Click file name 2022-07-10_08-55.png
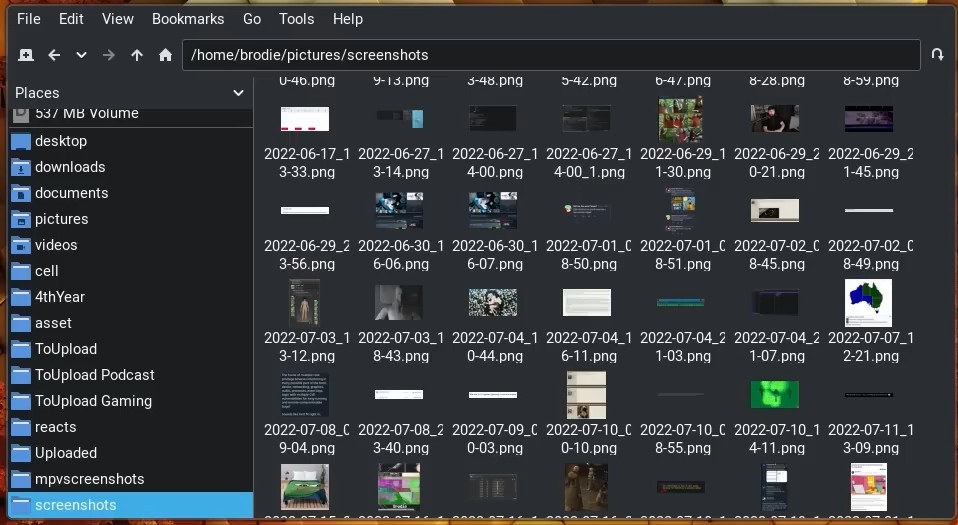The image size is (958, 525). (x=682, y=439)
